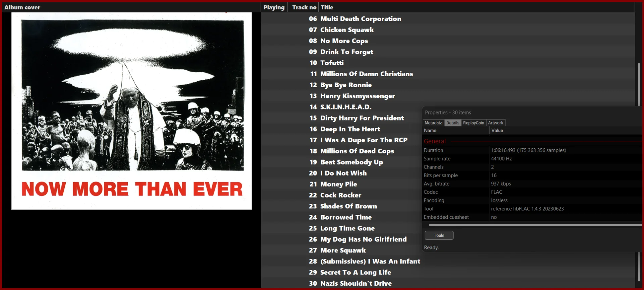
Task: Open the Artwork tab
Action: coord(495,123)
